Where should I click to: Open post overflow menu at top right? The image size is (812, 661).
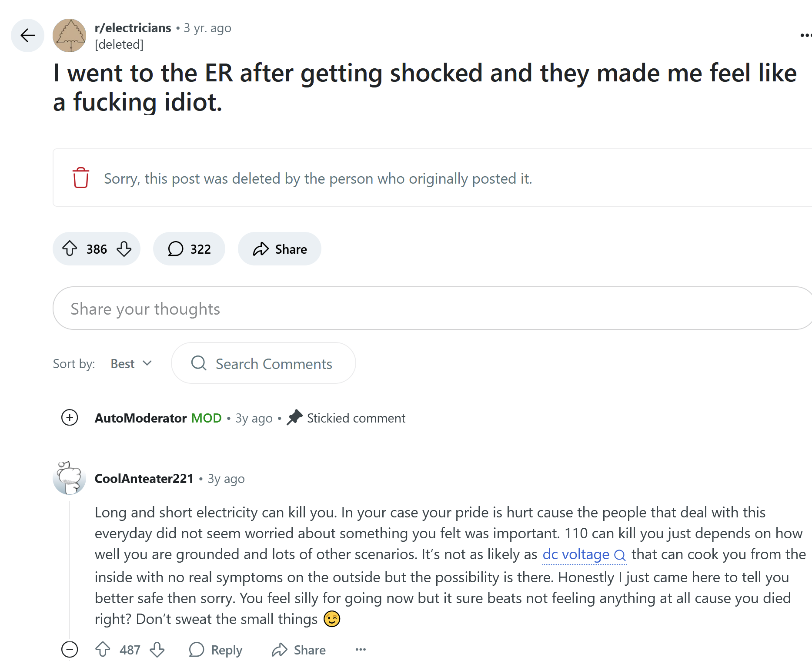[805, 35]
